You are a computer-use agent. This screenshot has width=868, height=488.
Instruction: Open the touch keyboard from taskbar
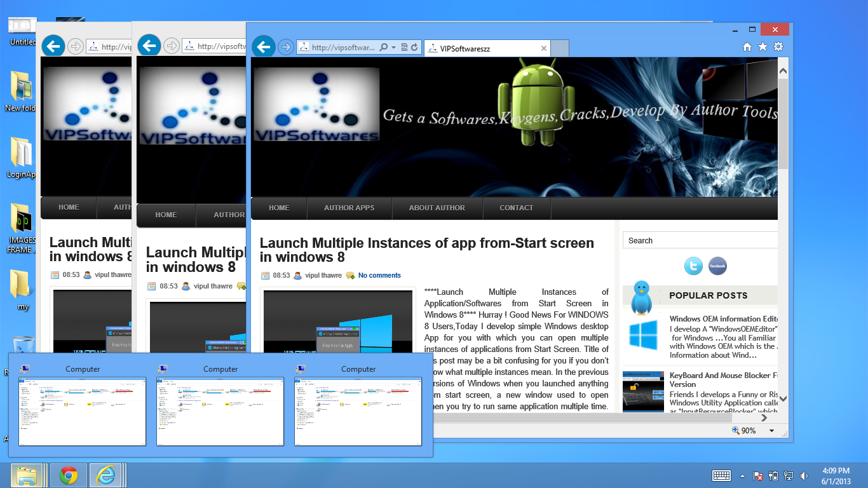click(721, 475)
